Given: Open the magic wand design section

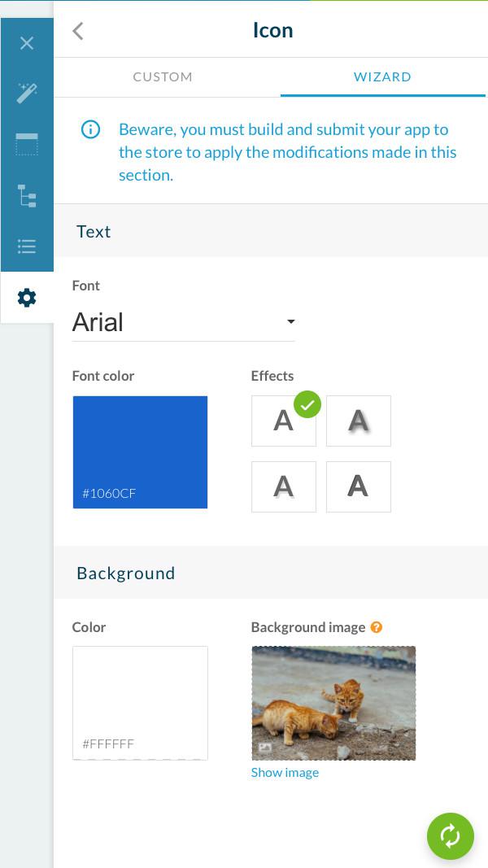Looking at the screenshot, I should (27, 94).
